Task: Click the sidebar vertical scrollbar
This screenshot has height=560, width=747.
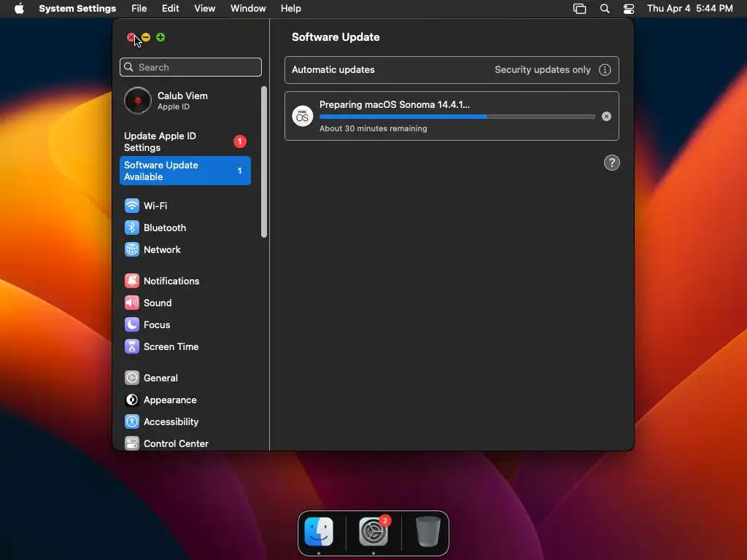Action: coord(264,162)
